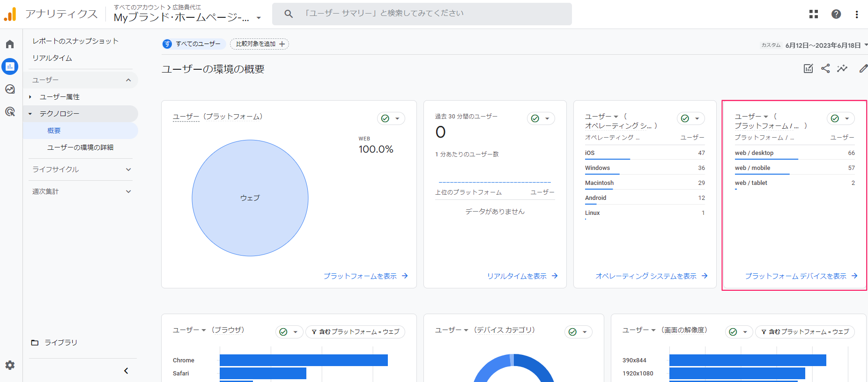The height and width of the screenshot is (382, 868).
Task: Click the Home icon in left rail
Action: pos(10,44)
